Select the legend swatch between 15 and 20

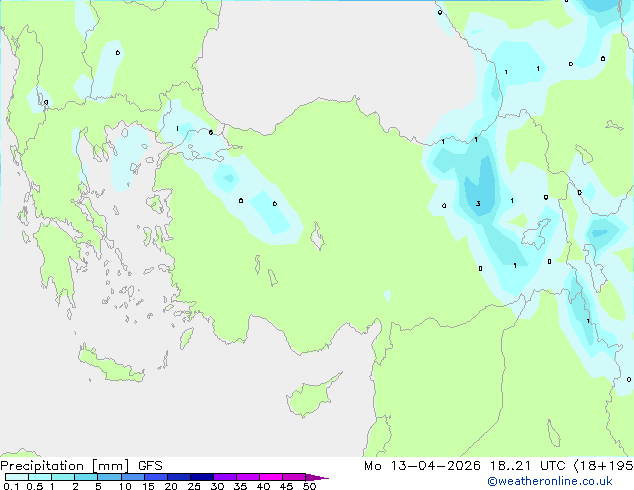pyautogui.click(x=155, y=477)
